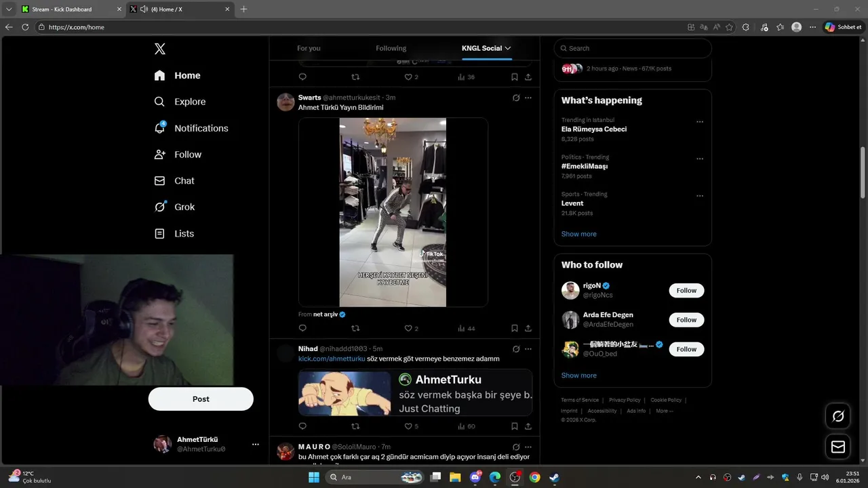Open Terms of Service footer link

pyautogui.click(x=580, y=400)
